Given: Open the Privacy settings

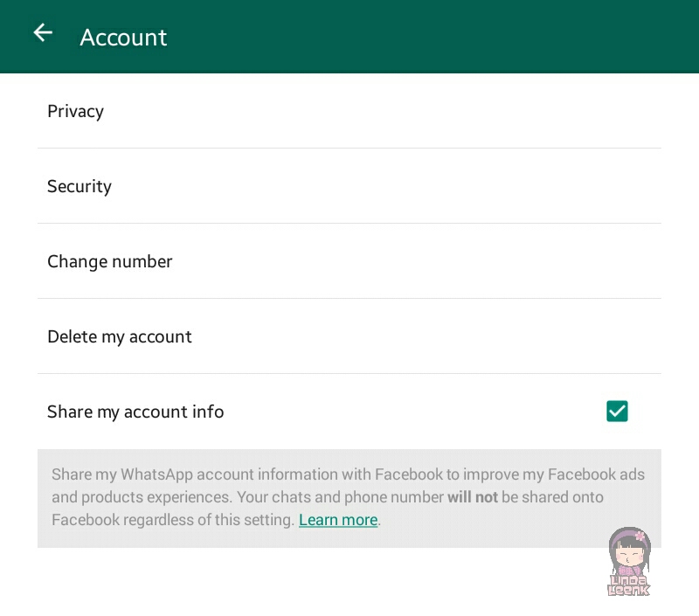Looking at the screenshot, I should pos(76,111).
